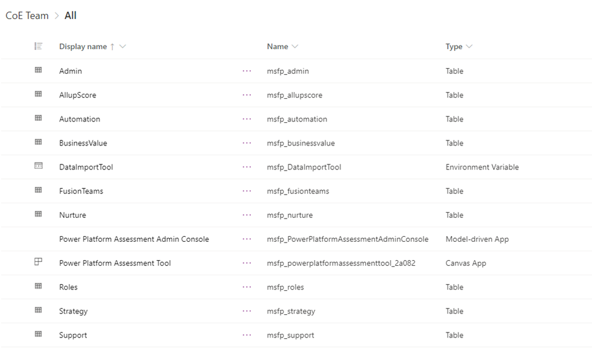
Task: Select the Canvas App icon for Power Platform Assessment Tool
Action: click(x=38, y=263)
